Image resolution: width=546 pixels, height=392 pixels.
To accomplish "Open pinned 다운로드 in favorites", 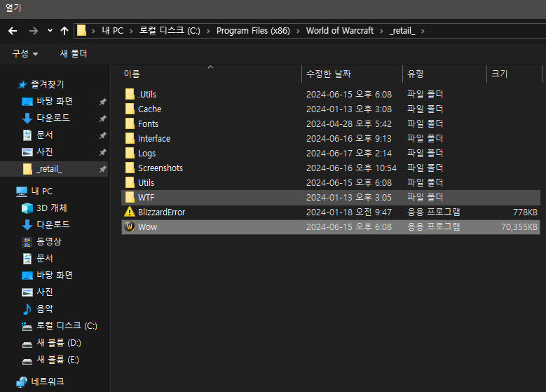I will pos(46,118).
